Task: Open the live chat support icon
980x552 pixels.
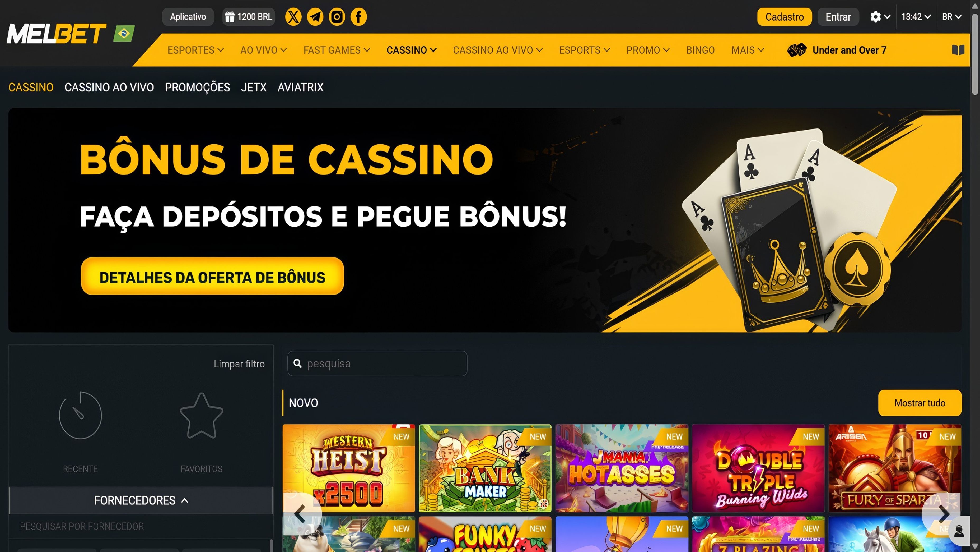Action: [959, 531]
